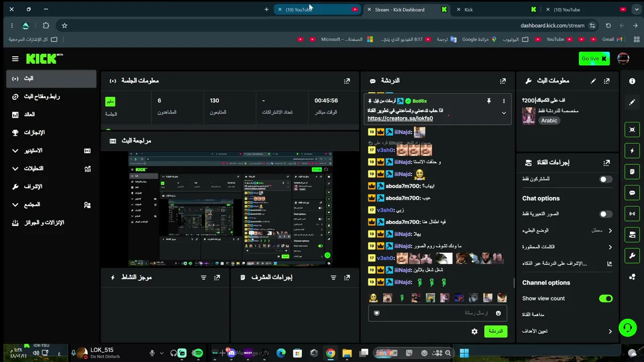
Task: Open the الكلمات المحظورة banned words row
Action: (567, 247)
